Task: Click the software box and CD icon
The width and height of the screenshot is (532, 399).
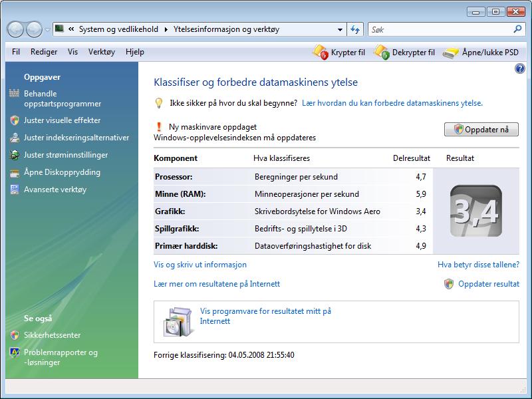Action: 178,322
